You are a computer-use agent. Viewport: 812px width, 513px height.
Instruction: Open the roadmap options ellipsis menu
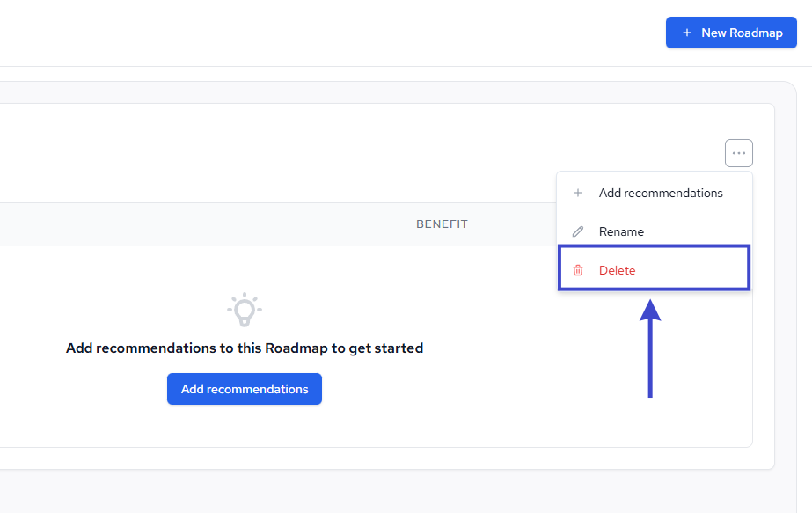click(x=738, y=152)
